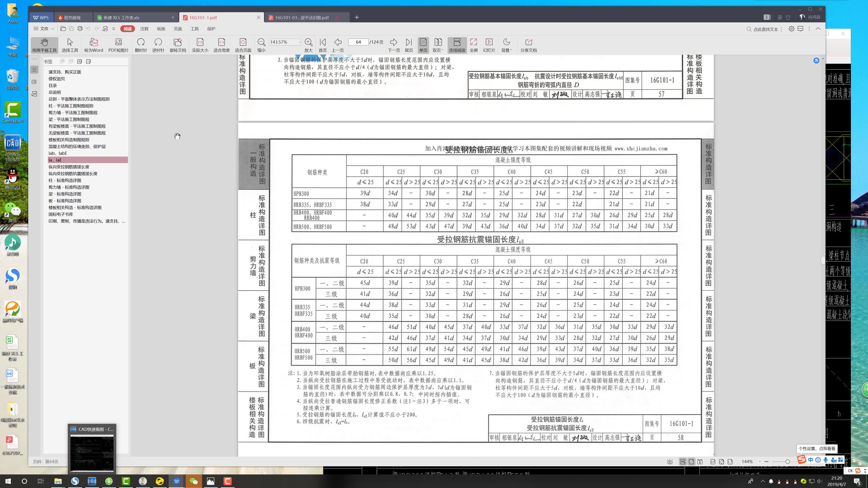Switch to 16G101-03 梁平法识图 pdf tab
The width and height of the screenshot is (868, 488).
302,18
